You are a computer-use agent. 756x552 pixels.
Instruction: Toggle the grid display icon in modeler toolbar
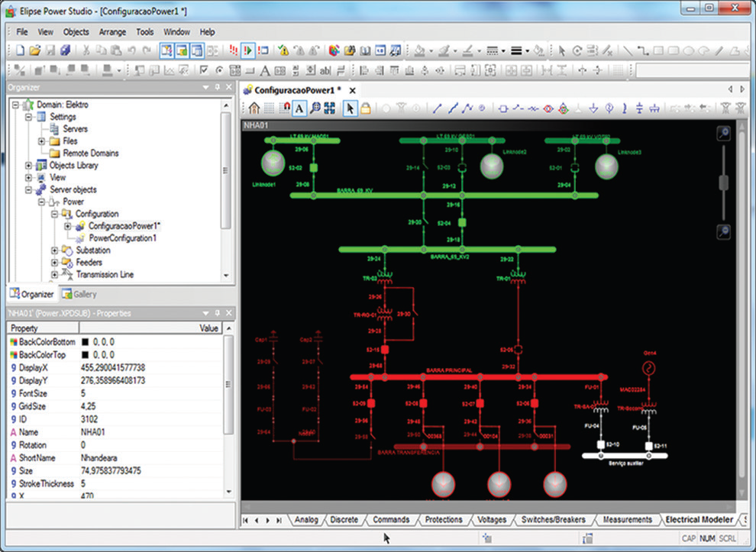click(x=270, y=108)
